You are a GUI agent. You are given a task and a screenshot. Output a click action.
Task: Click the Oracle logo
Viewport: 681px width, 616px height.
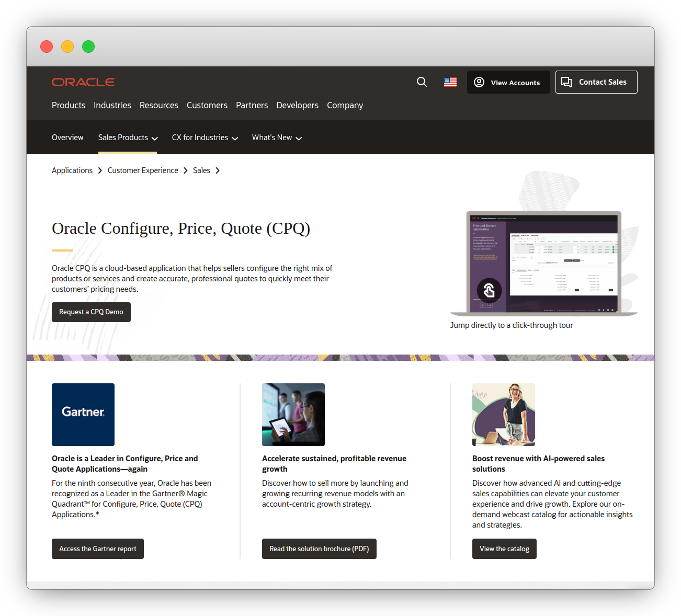pyautogui.click(x=83, y=82)
